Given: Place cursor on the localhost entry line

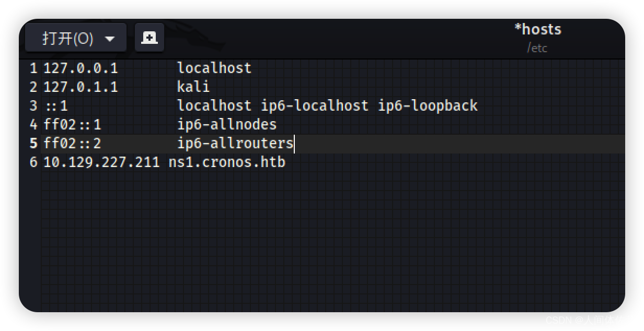Looking at the screenshot, I should [214, 68].
